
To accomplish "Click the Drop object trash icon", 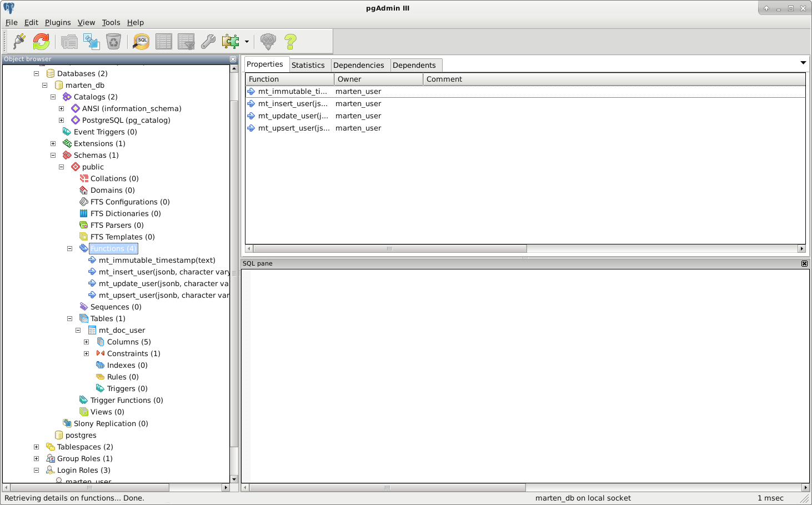I will (x=113, y=41).
